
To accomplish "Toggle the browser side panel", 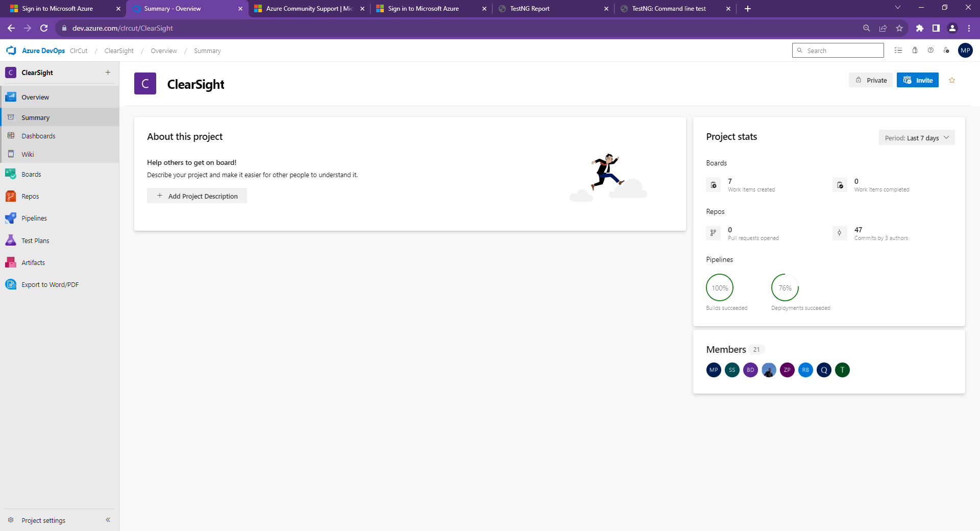I will pos(936,28).
